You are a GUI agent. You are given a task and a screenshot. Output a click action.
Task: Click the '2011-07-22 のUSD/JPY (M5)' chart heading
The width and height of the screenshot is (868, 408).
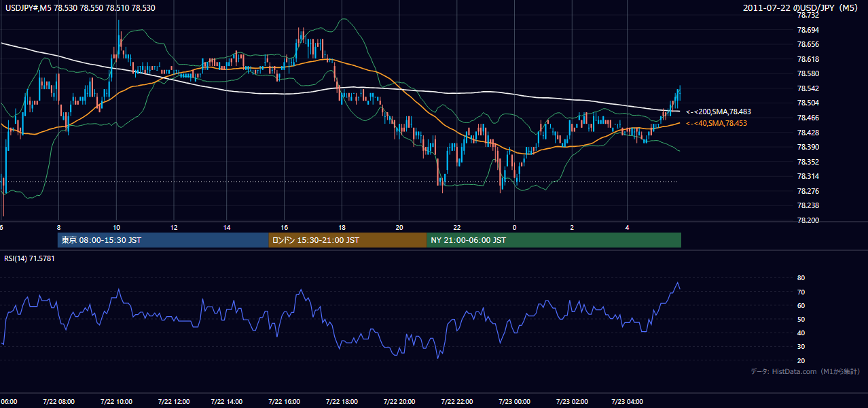click(801, 8)
